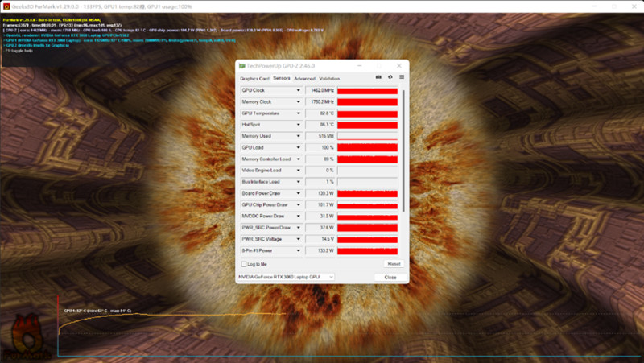Image resolution: width=644 pixels, height=363 pixels.
Task: Click the Close button in GPU-Z
Action: coord(390,277)
